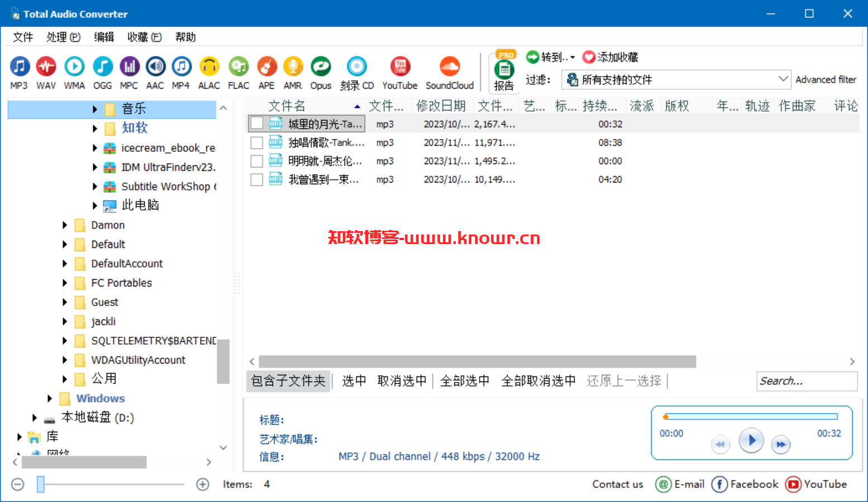Zoom in with the plus circle icon
This screenshot has width=868, height=502.
pos(203,484)
